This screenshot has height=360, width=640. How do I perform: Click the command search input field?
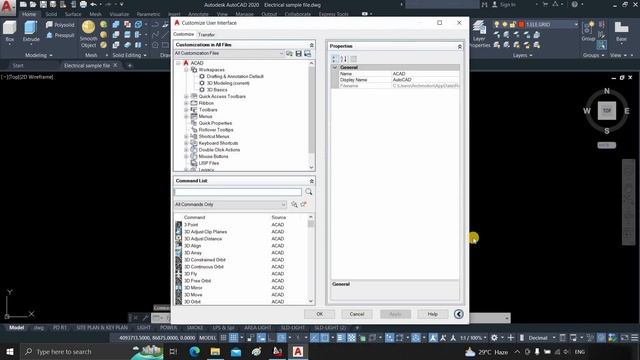tap(238, 191)
